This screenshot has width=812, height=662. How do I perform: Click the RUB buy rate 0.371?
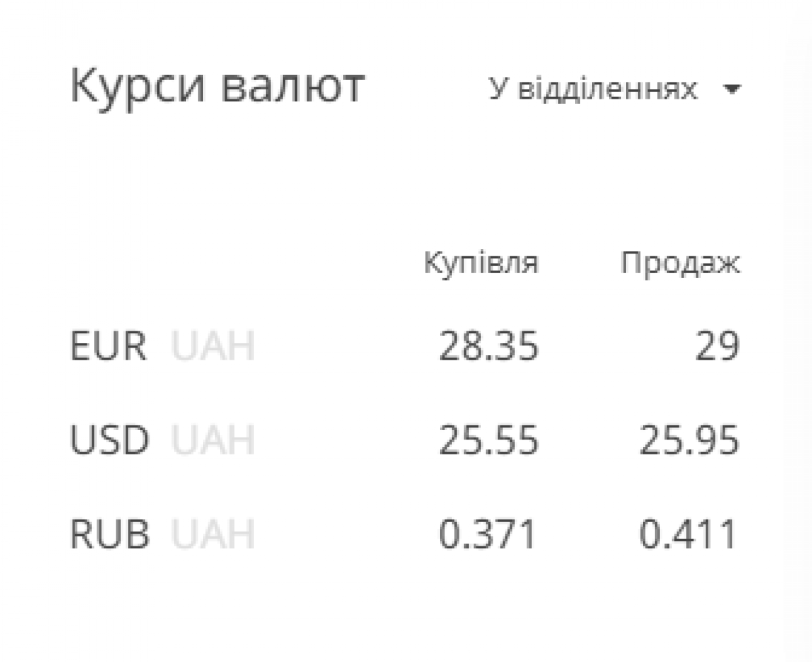487,535
